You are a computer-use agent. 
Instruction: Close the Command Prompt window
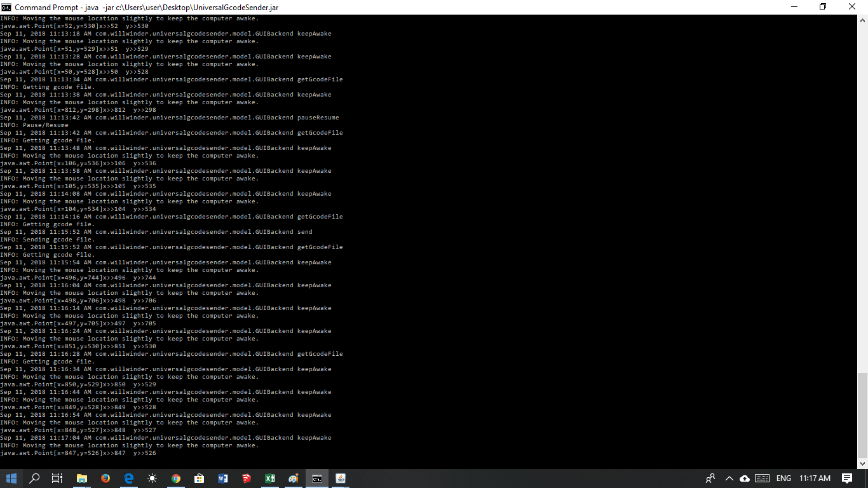click(853, 7)
